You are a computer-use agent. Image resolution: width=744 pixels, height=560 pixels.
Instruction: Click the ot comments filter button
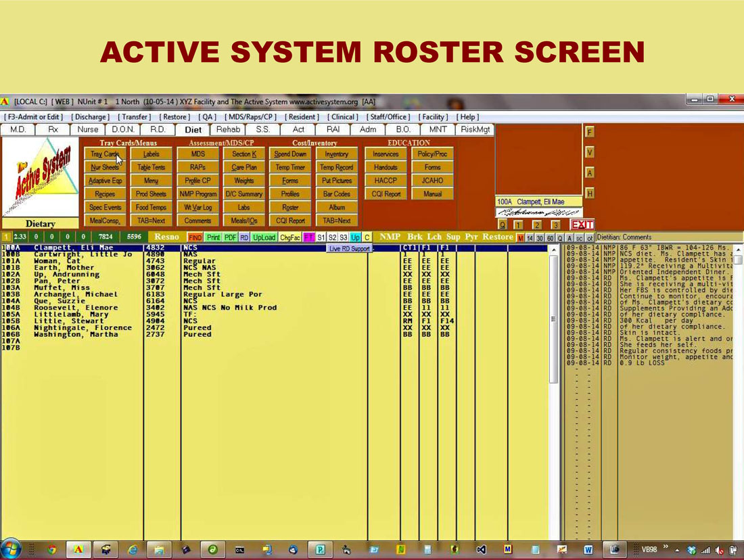point(589,238)
